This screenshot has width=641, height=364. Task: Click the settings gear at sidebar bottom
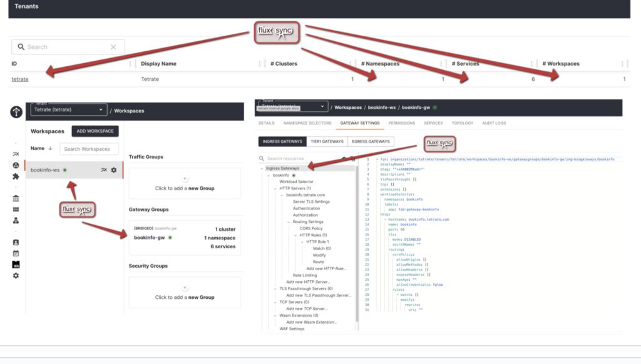click(16, 275)
